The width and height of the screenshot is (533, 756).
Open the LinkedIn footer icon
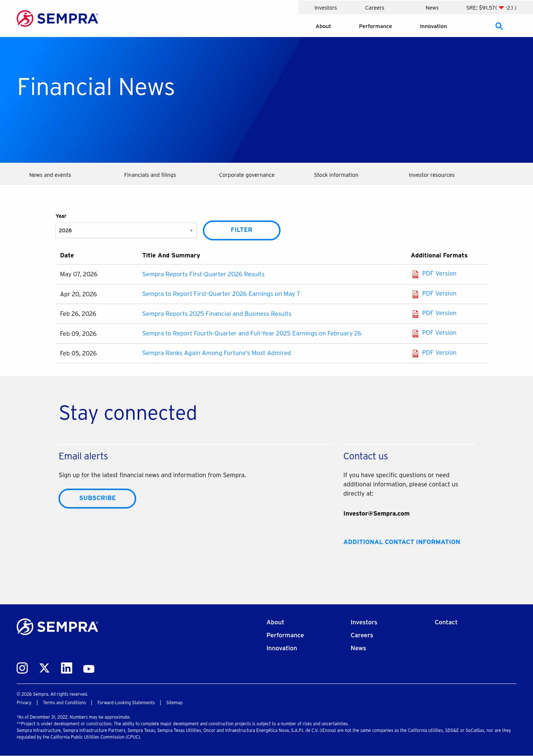click(x=67, y=668)
